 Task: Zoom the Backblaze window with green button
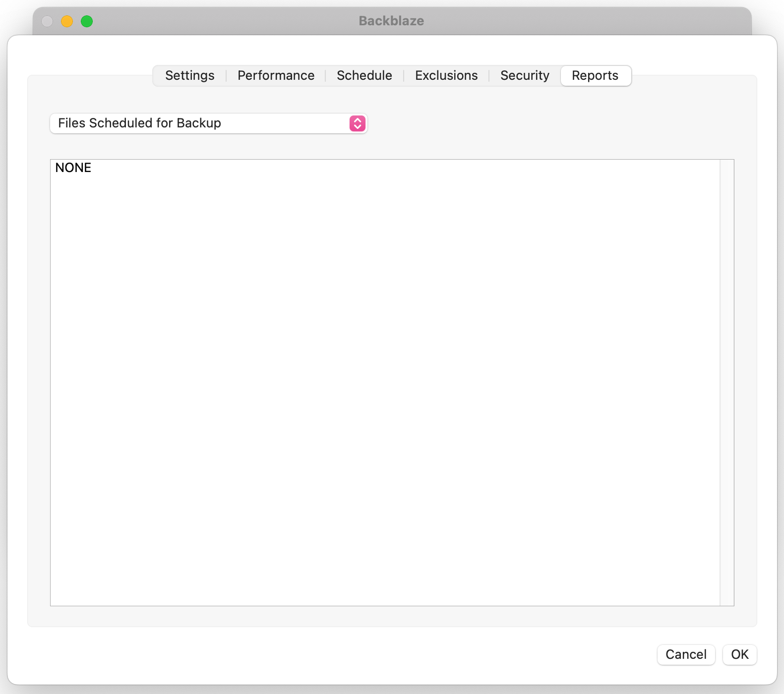(x=87, y=21)
